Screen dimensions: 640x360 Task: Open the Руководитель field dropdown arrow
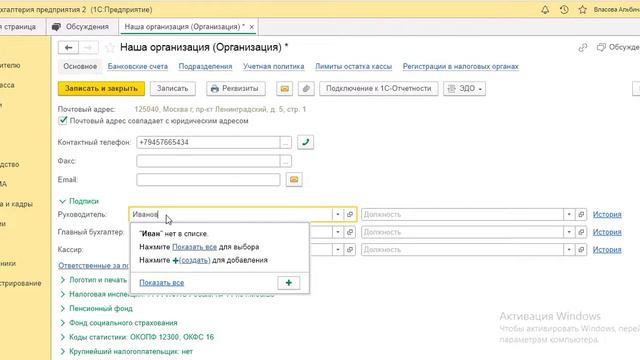click(338, 214)
